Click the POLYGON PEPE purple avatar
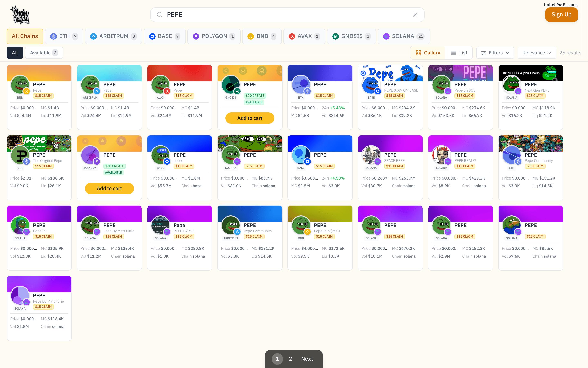This screenshot has height=368, width=588. (90, 155)
